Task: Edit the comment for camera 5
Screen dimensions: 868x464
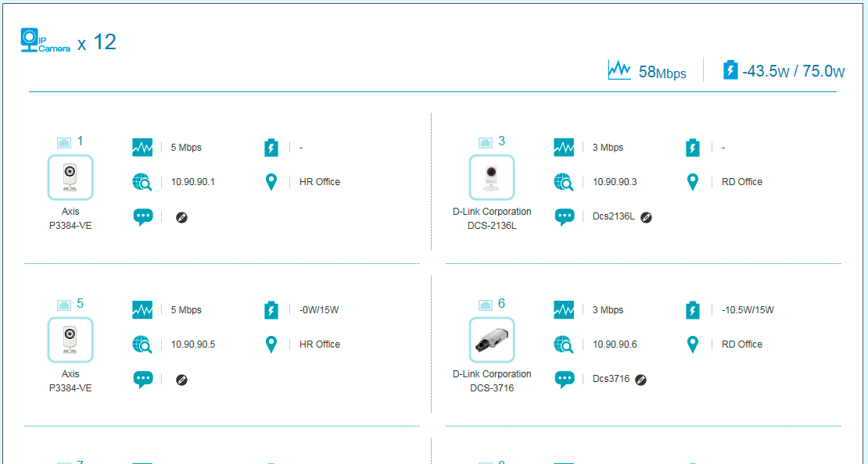Action: click(x=181, y=380)
